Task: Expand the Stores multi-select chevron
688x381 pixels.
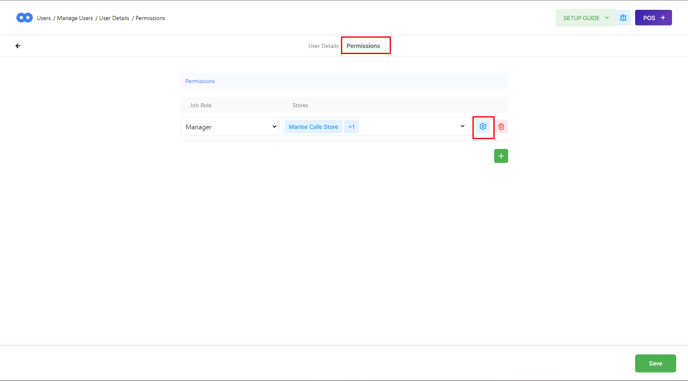Action: click(462, 126)
